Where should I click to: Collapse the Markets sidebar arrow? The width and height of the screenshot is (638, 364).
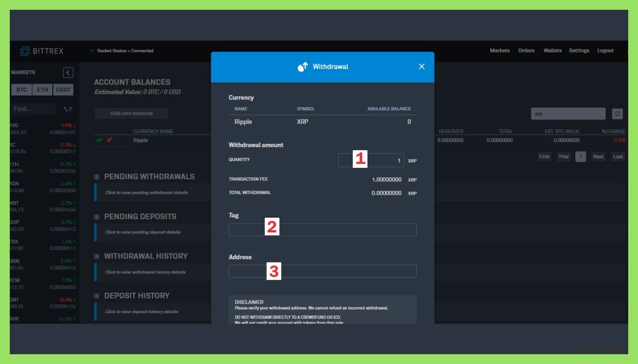[x=68, y=73]
